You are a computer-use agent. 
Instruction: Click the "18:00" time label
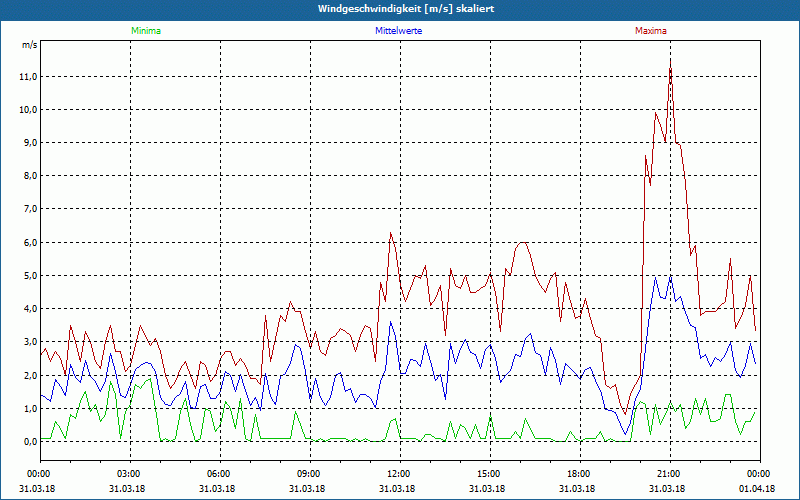tap(581, 474)
